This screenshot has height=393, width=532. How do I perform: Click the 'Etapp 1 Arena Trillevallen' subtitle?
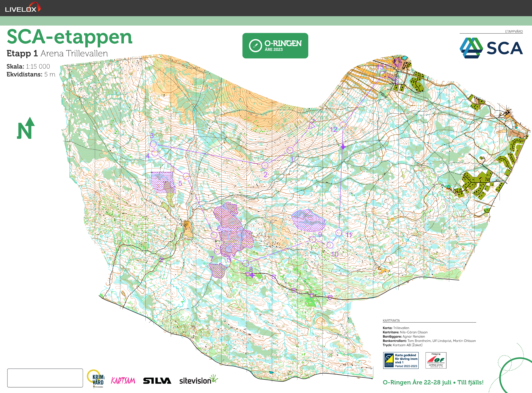point(57,53)
